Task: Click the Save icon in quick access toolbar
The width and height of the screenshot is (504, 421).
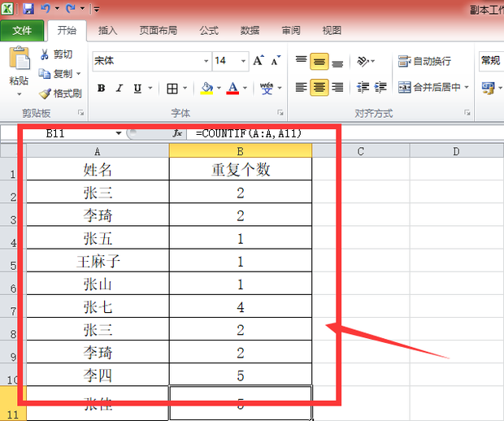Action: click(x=28, y=8)
